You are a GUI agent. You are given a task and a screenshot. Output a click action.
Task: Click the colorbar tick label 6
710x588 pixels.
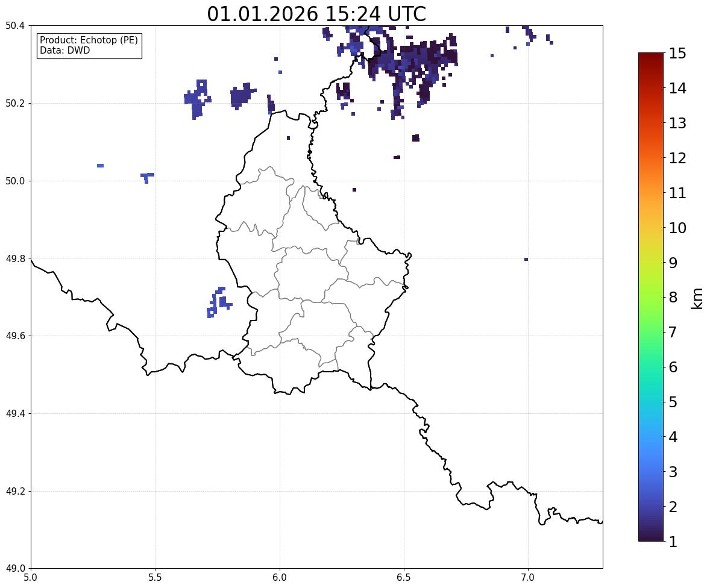(x=673, y=367)
